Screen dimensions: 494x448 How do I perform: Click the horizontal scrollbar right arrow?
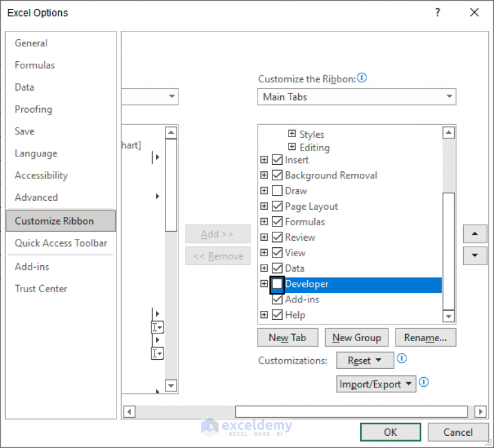(x=480, y=411)
